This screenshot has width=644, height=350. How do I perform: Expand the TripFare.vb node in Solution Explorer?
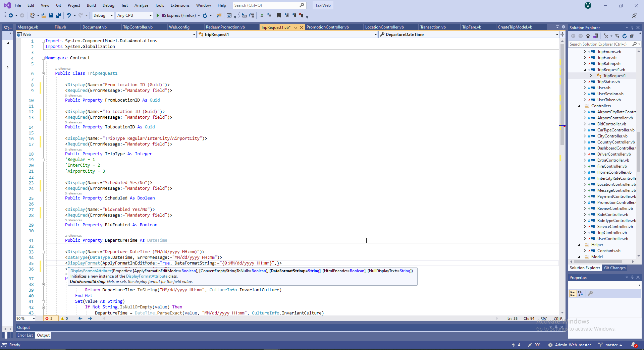[585, 58]
